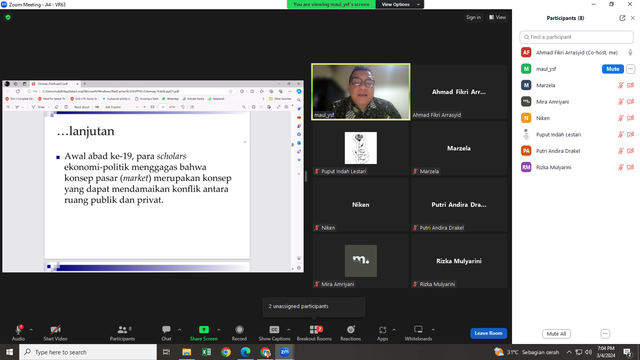Select Mira Amriyani video tile
Image resolution: width=640 pixels, height=360 pixels.
(361, 261)
